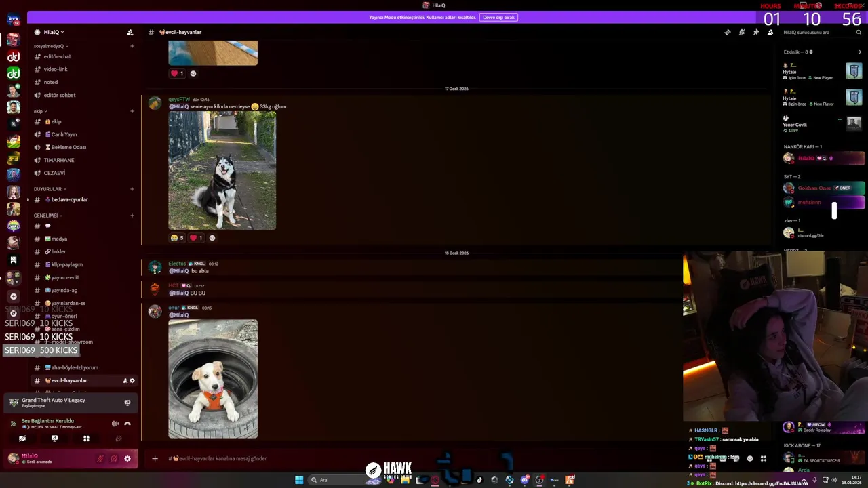This screenshot has height=488, width=868.
Task: Add channel to DUYURULAR category
Action: point(132,189)
